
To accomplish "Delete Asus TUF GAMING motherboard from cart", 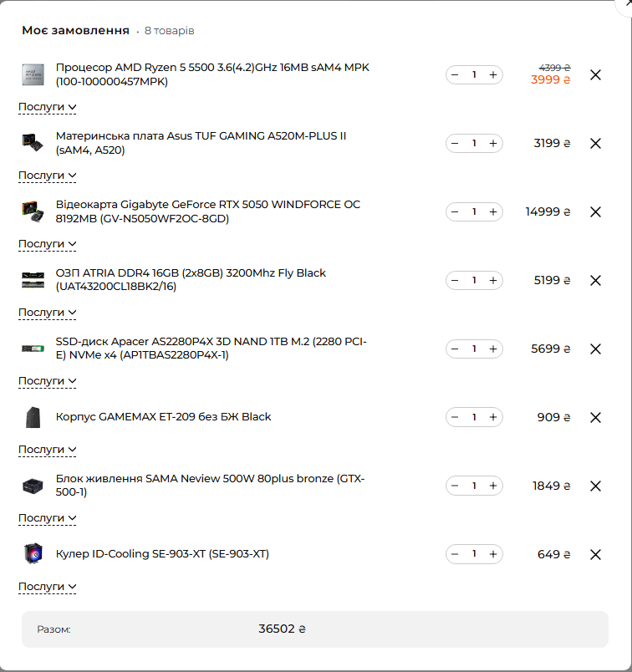I will (595, 144).
